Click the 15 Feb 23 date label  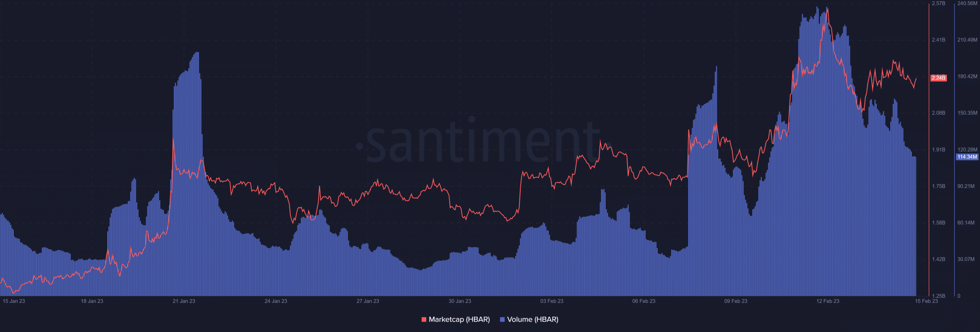click(926, 301)
